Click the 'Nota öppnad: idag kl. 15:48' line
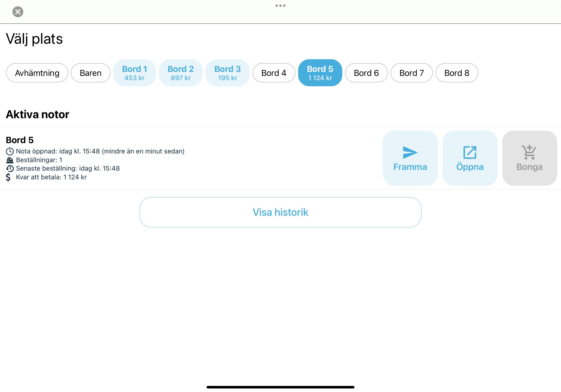561x392 pixels. (x=100, y=151)
